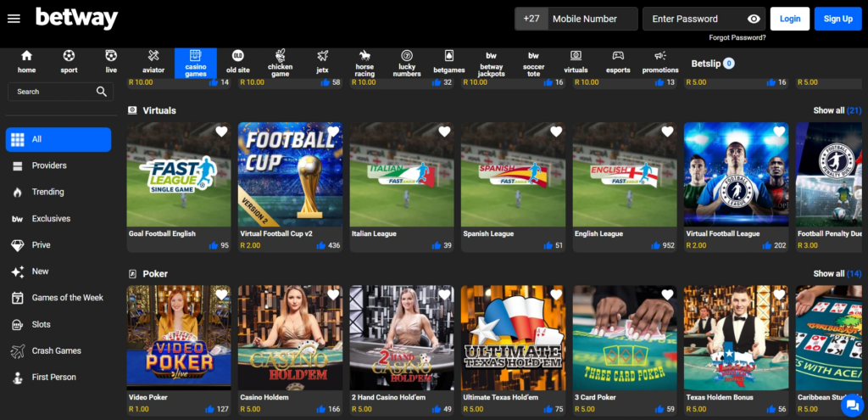Open Texas Holdem Bonus thumbnail

click(x=737, y=338)
